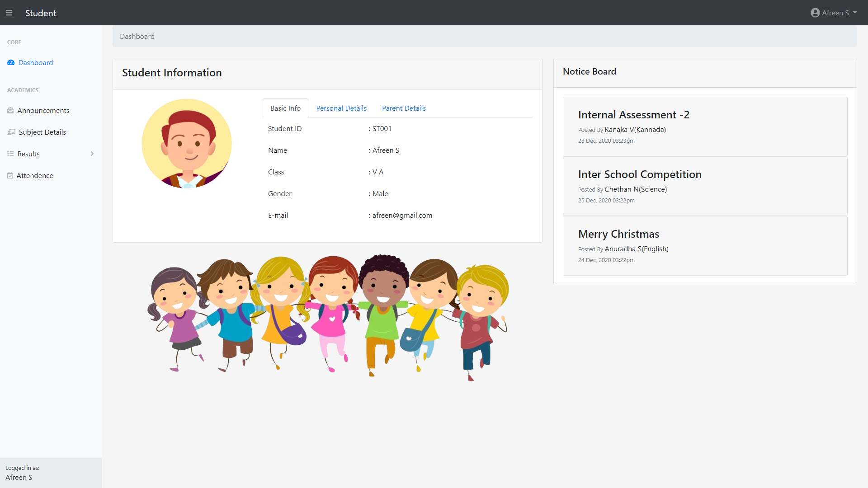
Task: Expand the Results submenu chevron
Action: coord(92,154)
